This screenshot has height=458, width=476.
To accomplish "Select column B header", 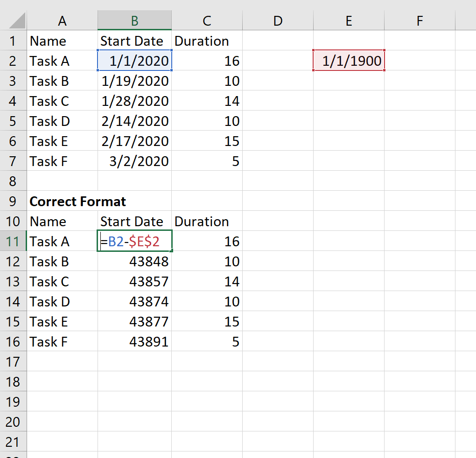I will point(134,21).
